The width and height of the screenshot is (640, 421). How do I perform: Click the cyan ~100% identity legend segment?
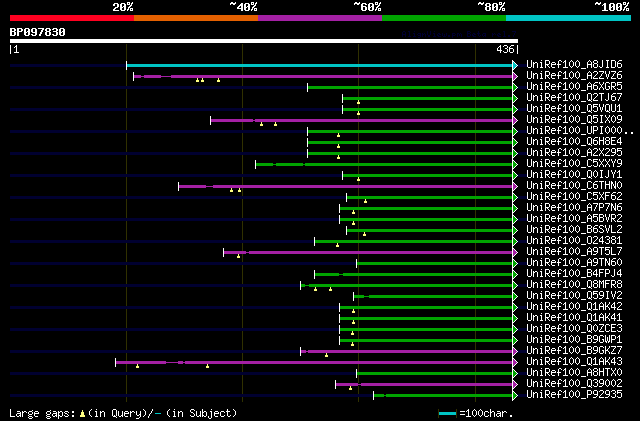click(569, 18)
